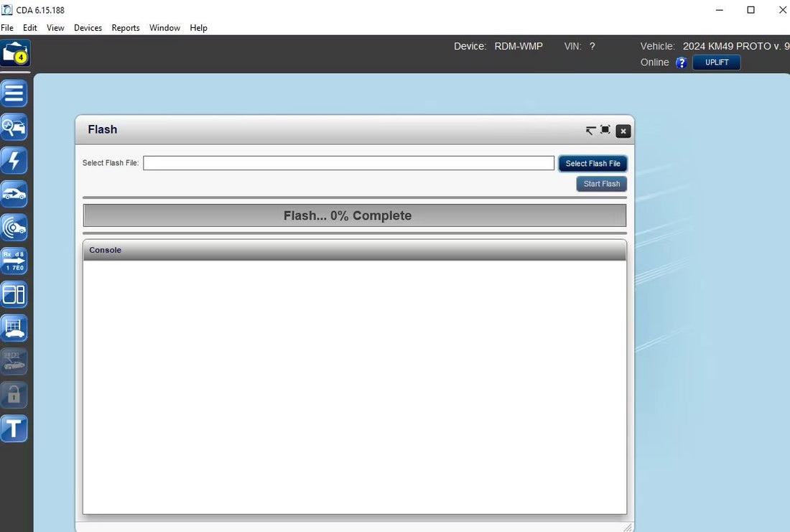
Task: Open the plain car sidebar icon
Action: pyautogui.click(x=14, y=194)
